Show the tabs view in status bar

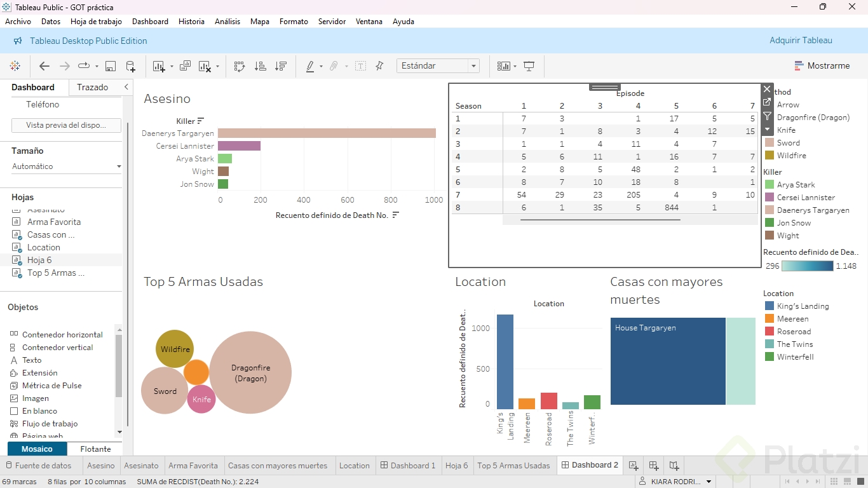point(860,482)
